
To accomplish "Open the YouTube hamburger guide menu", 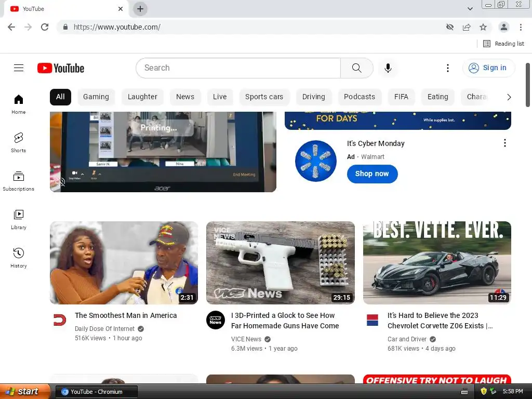I will point(19,68).
